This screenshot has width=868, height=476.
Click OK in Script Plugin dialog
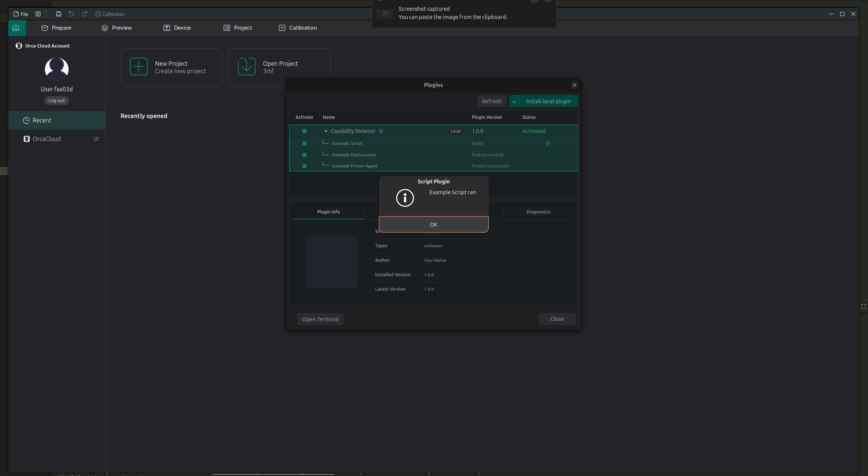[x=434, y=225]
